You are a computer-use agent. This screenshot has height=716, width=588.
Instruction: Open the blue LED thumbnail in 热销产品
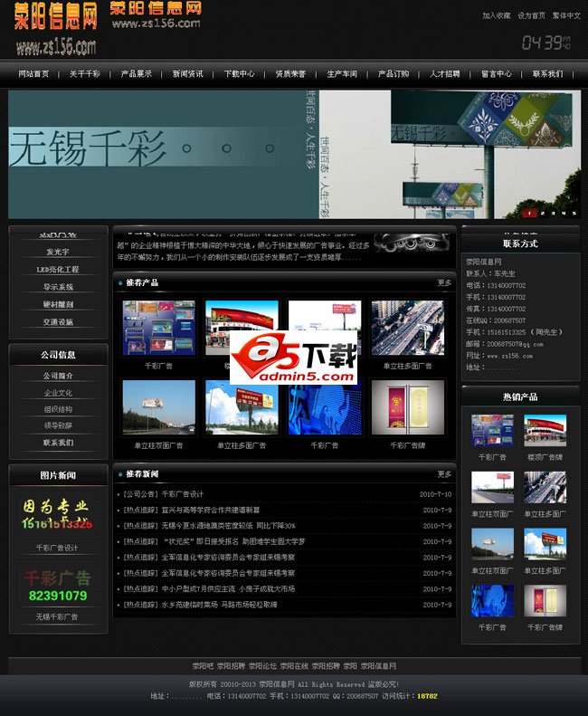point(492,600)
